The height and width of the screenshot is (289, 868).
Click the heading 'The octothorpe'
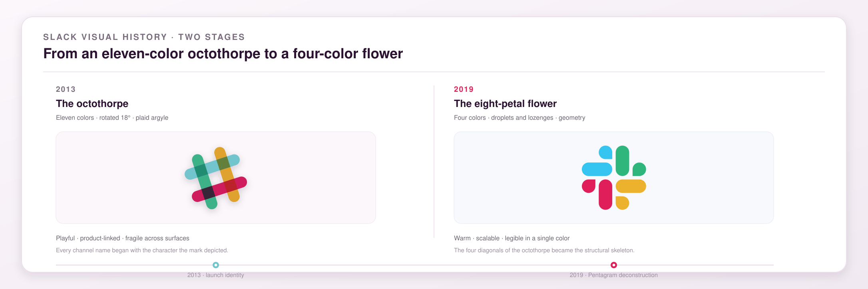point(92,104)
